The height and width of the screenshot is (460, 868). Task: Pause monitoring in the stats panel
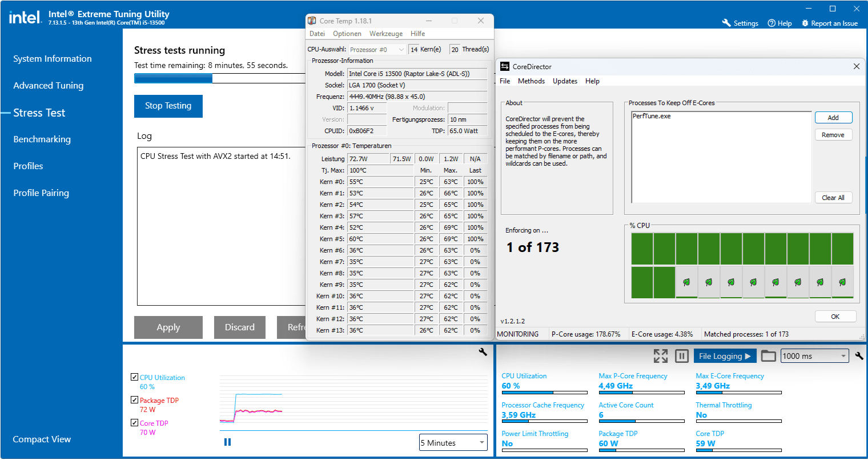tap(682, 356)
